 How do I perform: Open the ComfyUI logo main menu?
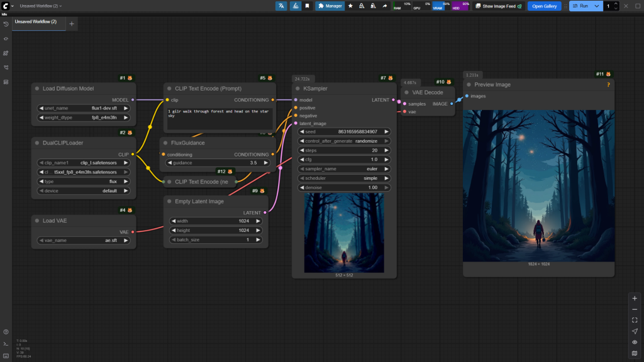5,6
